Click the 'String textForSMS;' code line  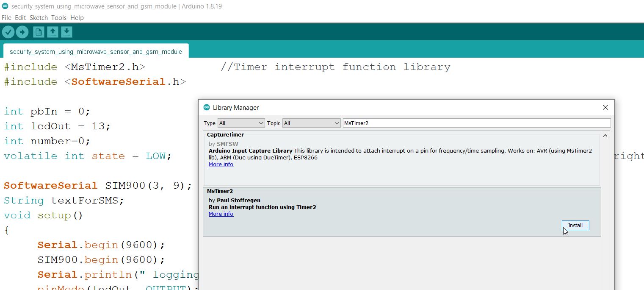pos(64,201)
